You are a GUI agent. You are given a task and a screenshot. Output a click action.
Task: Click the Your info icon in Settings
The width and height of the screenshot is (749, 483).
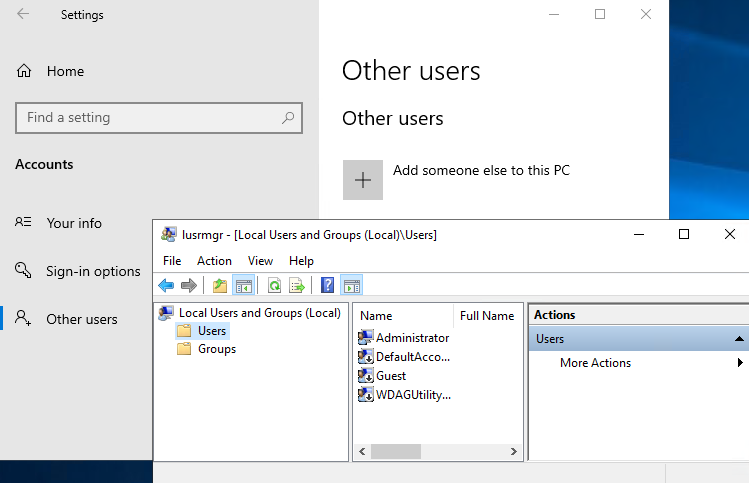[23, 222]
